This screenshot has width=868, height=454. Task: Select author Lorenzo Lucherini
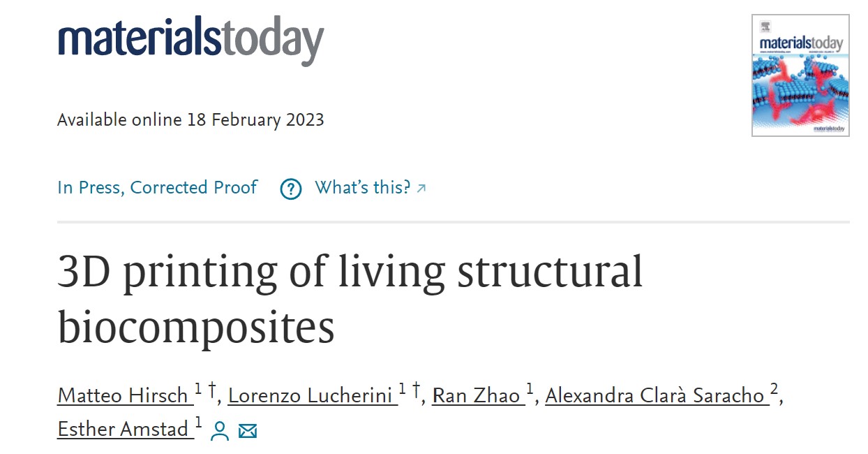click(311, 395)
